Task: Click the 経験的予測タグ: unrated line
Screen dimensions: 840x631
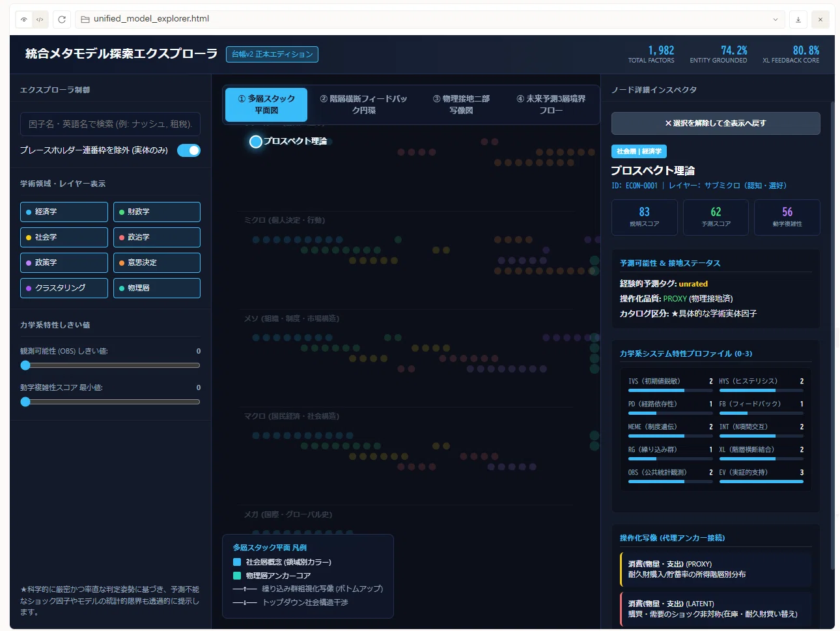Action: [664, 284]
